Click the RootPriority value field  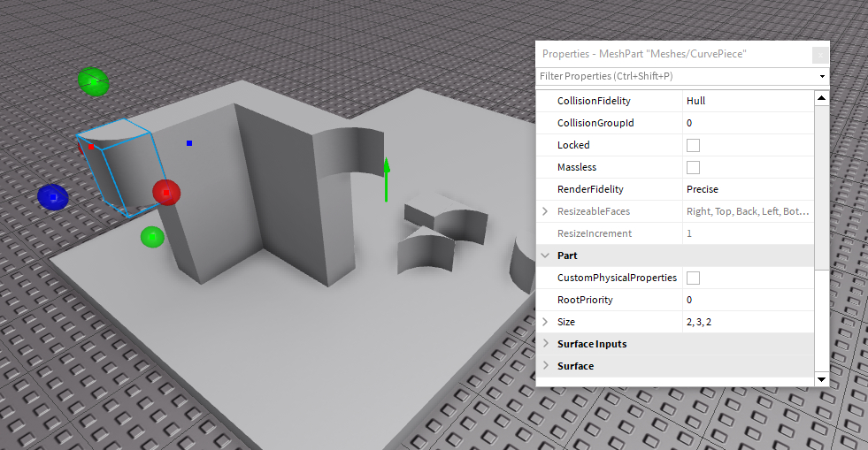click(748, 300)
